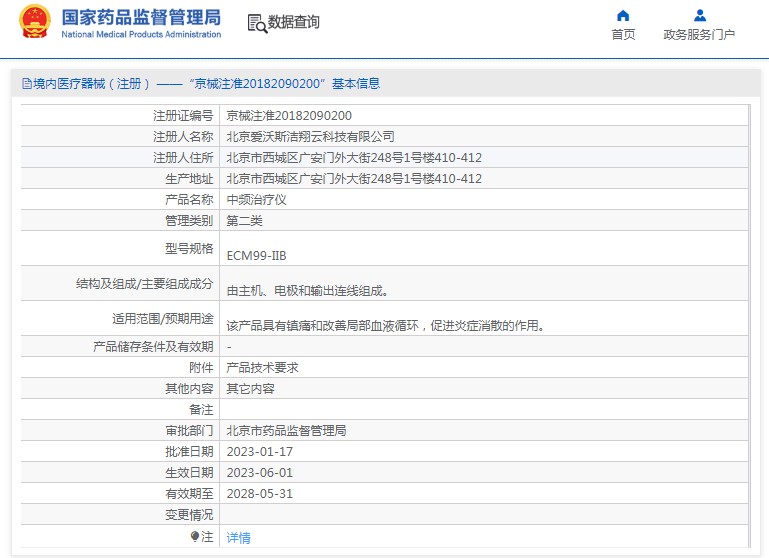Viewport: 769px width, 558px height.
Task: Select registration number 京械注准20182090200 value
Action: 289,116
